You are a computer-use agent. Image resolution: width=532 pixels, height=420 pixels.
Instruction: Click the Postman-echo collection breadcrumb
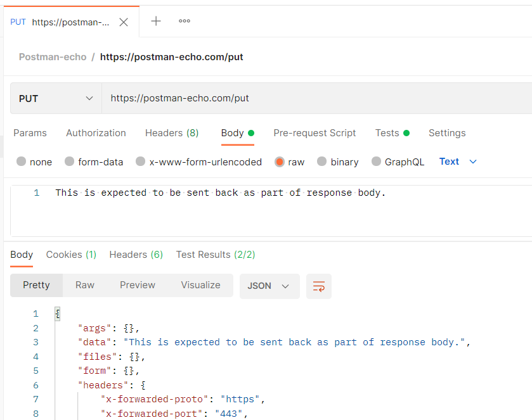pos(53,57)
